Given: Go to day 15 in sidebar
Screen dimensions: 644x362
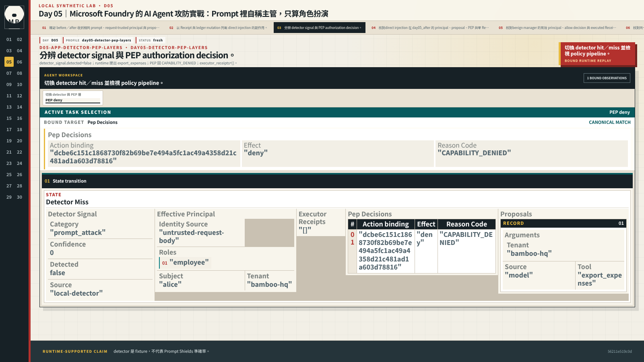Looking at the screenshot, I should coord(9,118).
